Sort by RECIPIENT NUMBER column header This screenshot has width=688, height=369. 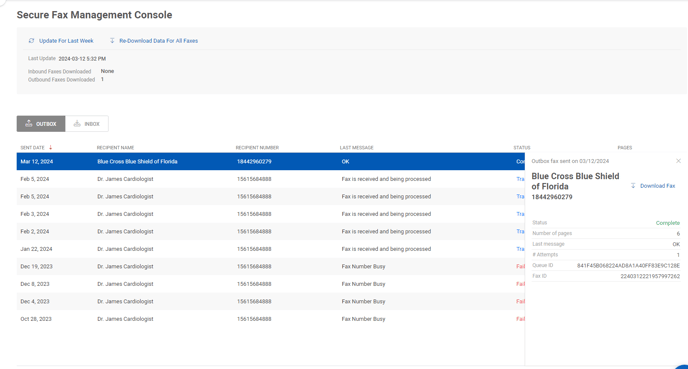[257, 148]
